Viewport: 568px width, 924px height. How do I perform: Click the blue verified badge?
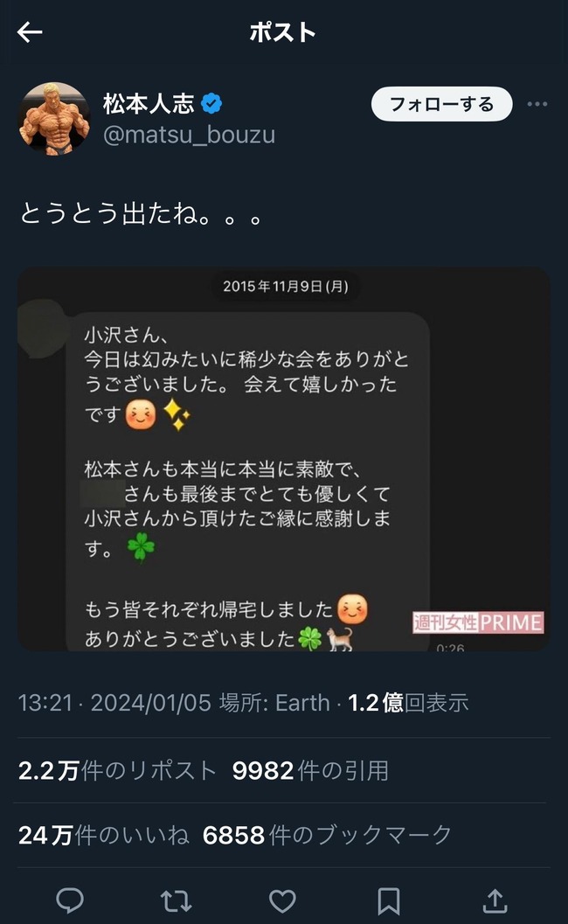(x=211, y=104)
